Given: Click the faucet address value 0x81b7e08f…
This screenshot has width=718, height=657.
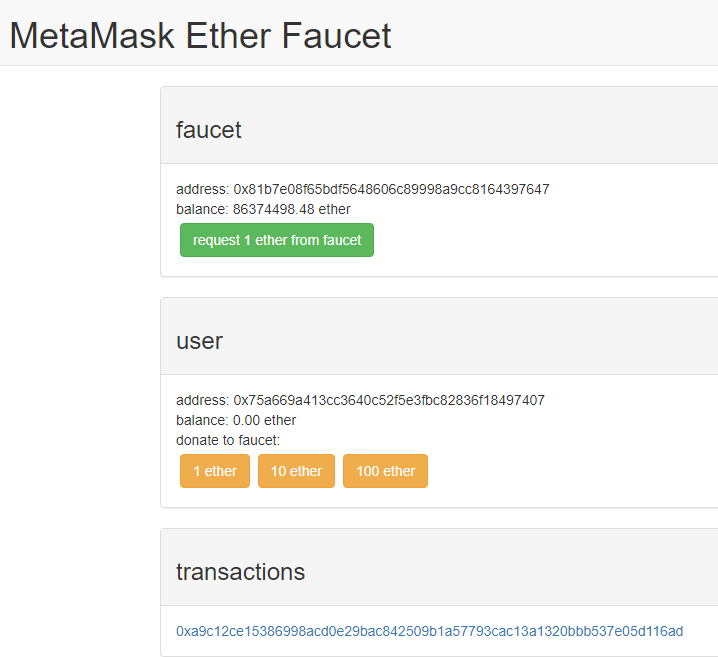Looking at the screenshot, I should pyautogui.click(x=391, y=189).
